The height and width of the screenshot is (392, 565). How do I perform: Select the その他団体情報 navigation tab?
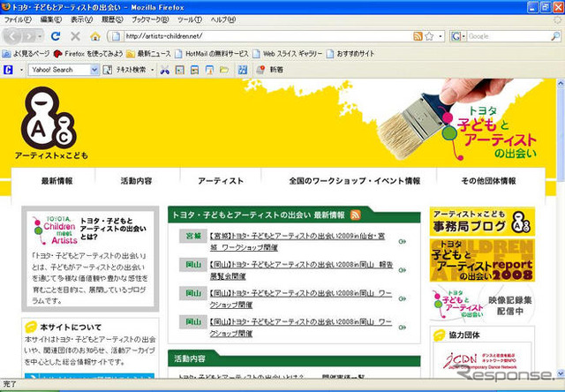[488, 181]
